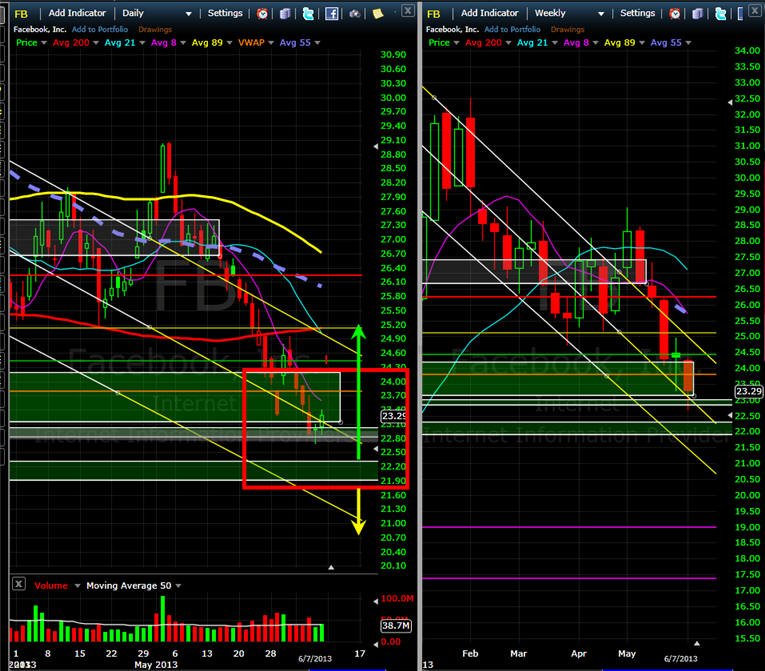
Task: Click the alarm clock alert icon in Daily chart
Action: pos(262,14)
